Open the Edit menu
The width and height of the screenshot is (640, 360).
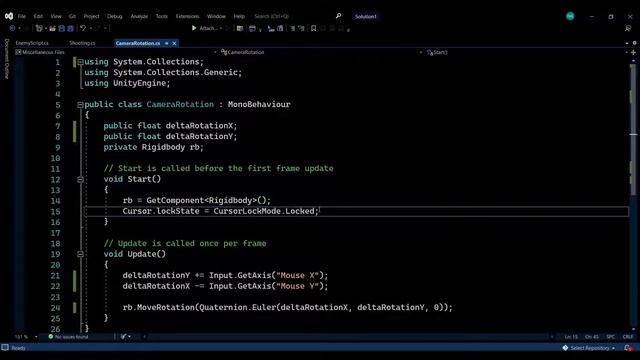38,16
